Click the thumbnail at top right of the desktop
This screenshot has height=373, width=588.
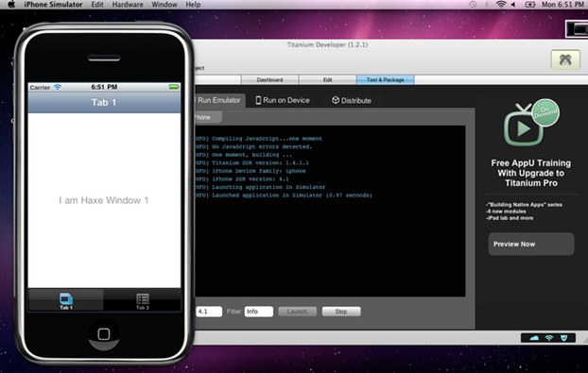(x=577, y=29)
